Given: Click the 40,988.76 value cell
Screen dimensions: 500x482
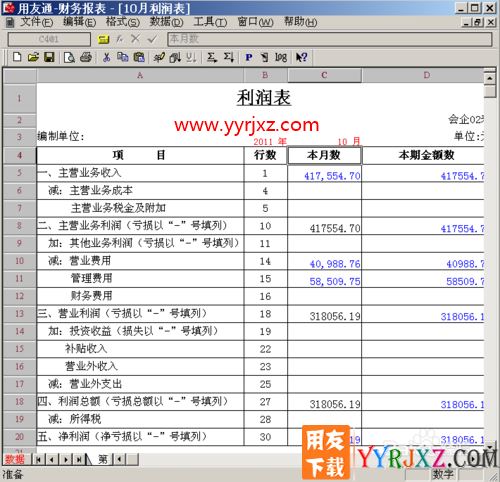Looking at the screenshot, I should point(324,261).
